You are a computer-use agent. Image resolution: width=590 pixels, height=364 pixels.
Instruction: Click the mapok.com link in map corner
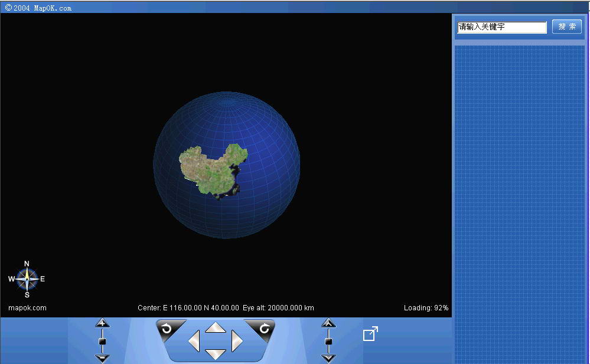(27, 308)
